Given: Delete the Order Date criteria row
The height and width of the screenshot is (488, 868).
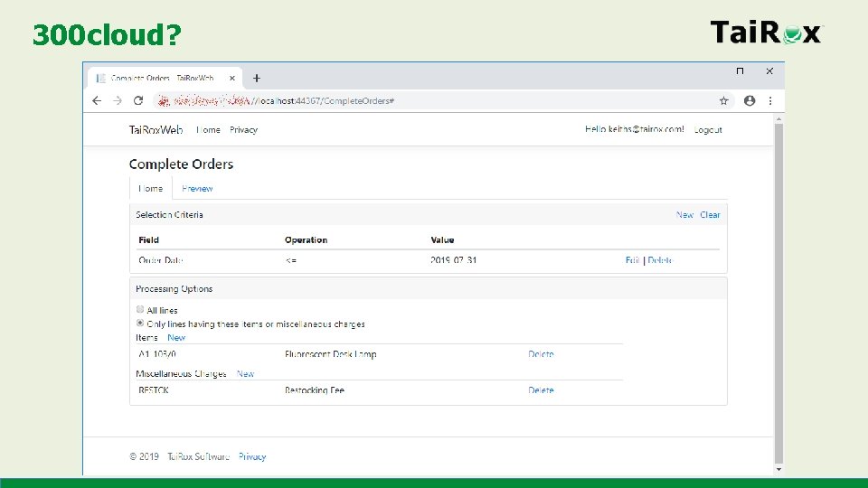Looking at the screenshot, I should click(660, 260).
